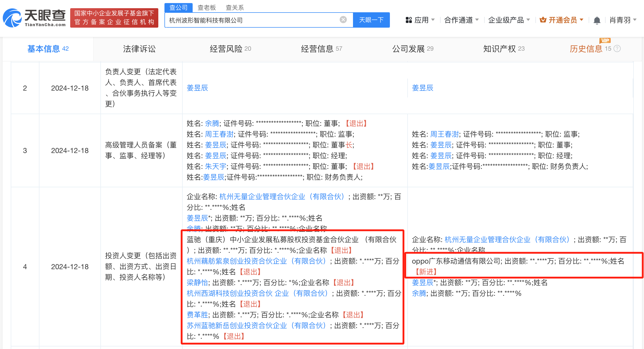Open the 法律诉讼 tab
This screenshot has height=349, width=644.
pyautogui.click(x=139, y=49)
